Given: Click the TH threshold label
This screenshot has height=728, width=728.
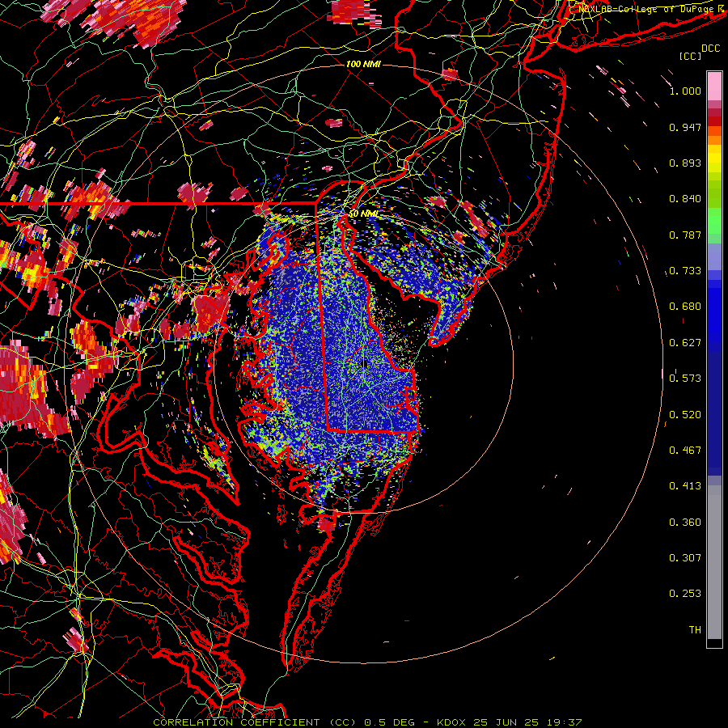Looking at the screenshot, I should click(x=695, y=630).
